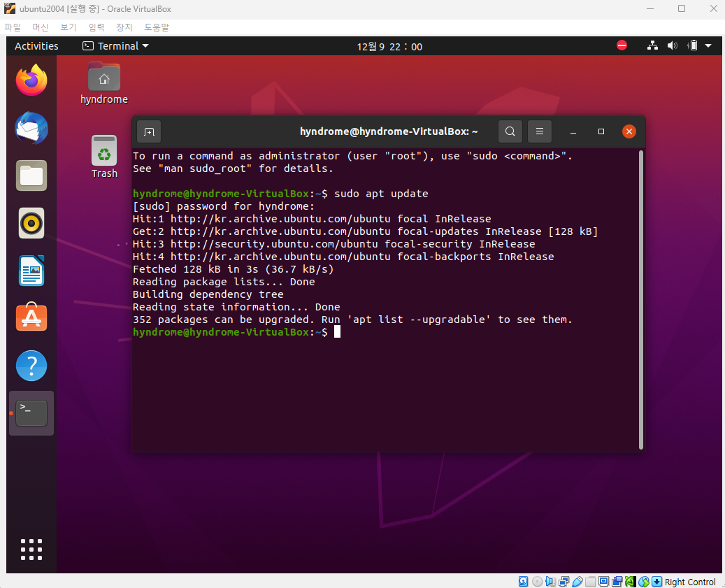Click Activities in the top bar

pos(36,45)
